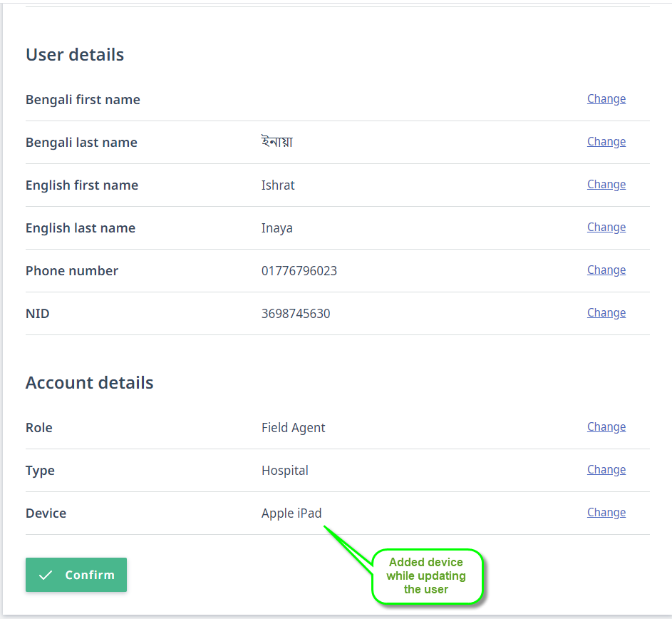Image resolution: width=672 pixels, height=619 pixels.
Task: Click the Type value Hospital
Action: [x=284, y=471]
